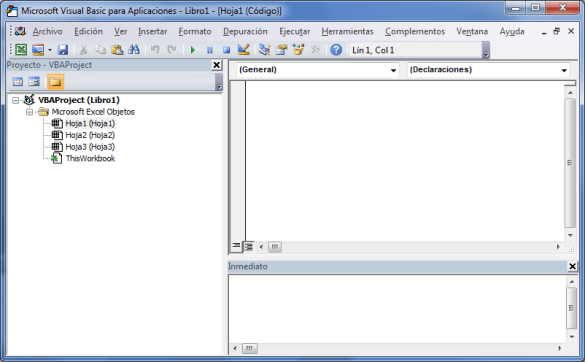Collapse Microsoft Excel Objetos folder

(x=29, y=112)
